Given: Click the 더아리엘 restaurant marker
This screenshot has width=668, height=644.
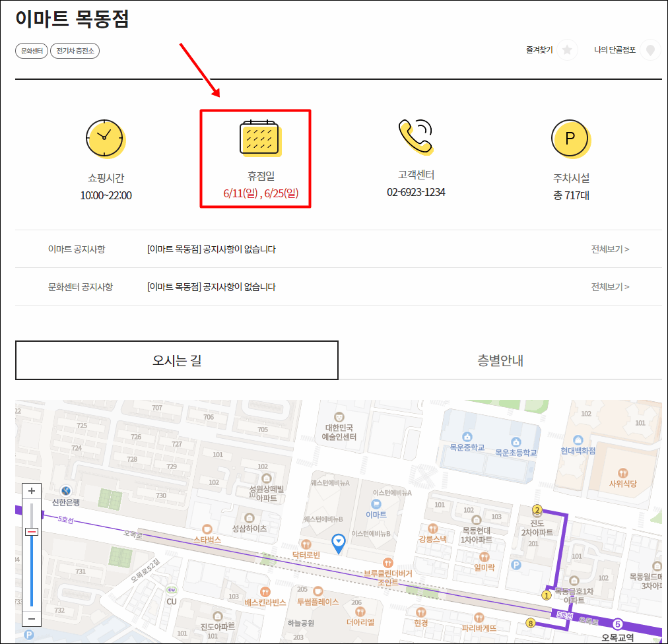Looking at the screenshot, I should click(x=360, y=612).
